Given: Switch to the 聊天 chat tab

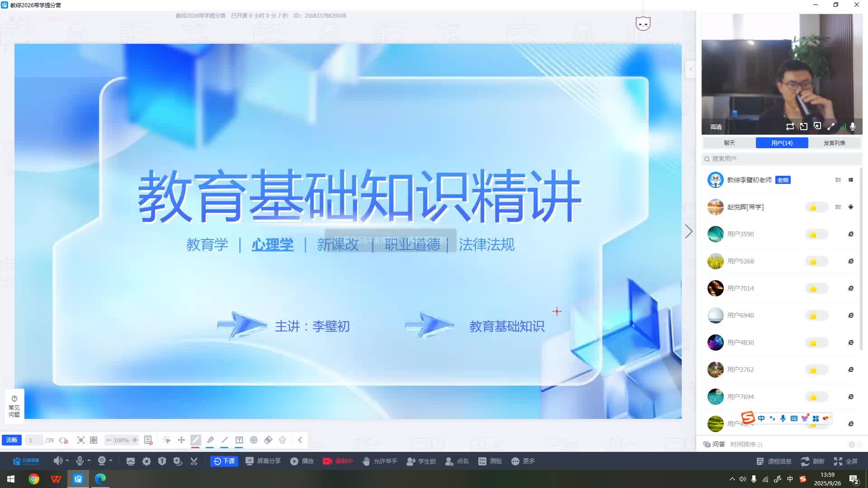Looking at the screenshot, I should [x=729, y=143].
